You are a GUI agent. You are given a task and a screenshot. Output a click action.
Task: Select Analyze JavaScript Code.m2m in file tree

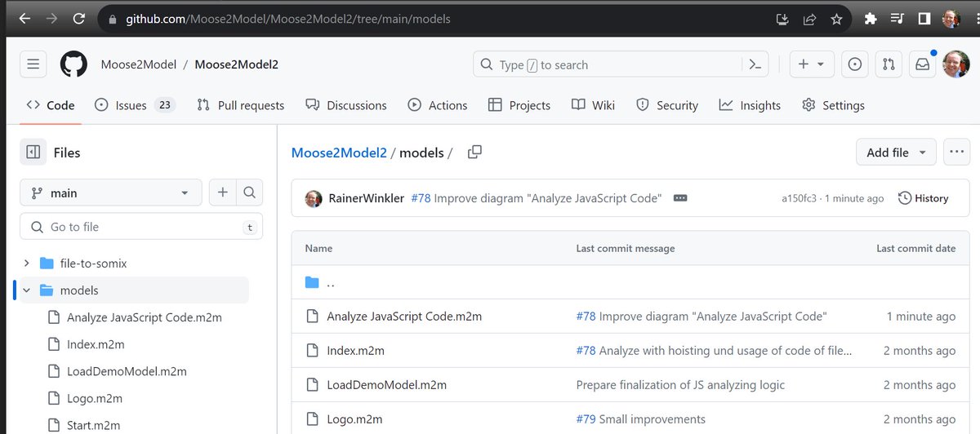pos(145,317)
